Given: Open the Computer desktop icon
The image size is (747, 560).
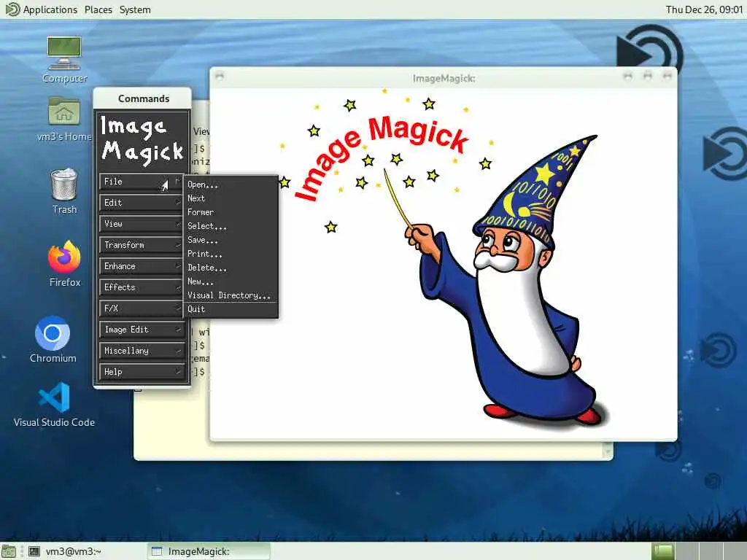Looking at the screenshot, I should [x=64, y=60].
